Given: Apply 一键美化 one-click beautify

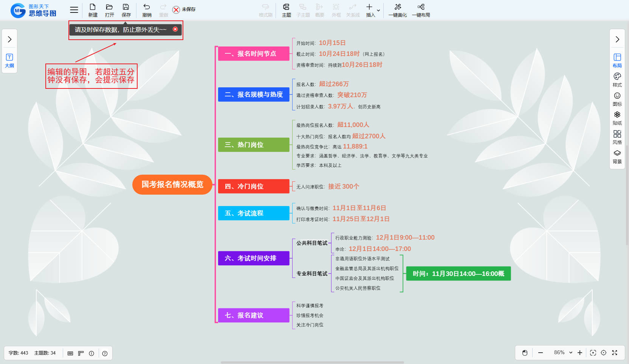Looking at the screenshot, I should tap(398, 10).
